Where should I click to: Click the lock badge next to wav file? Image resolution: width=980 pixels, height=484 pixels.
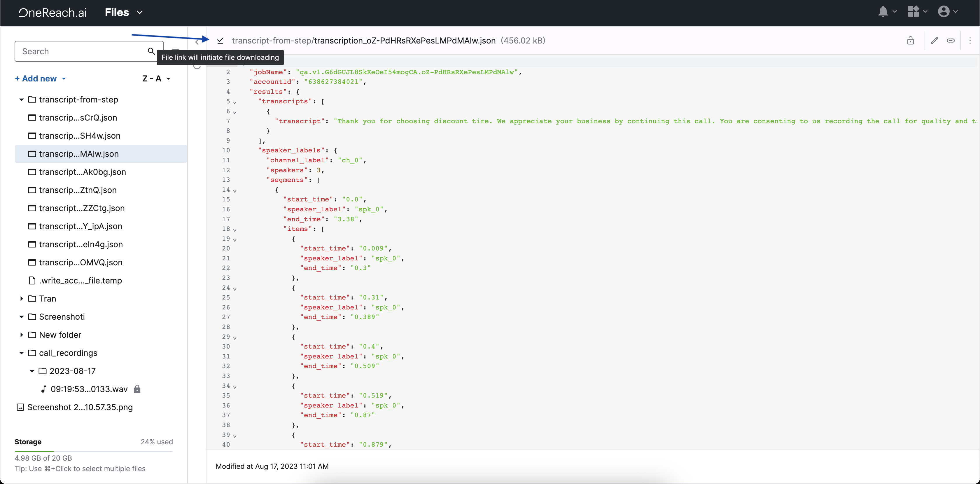click(137, 389)
